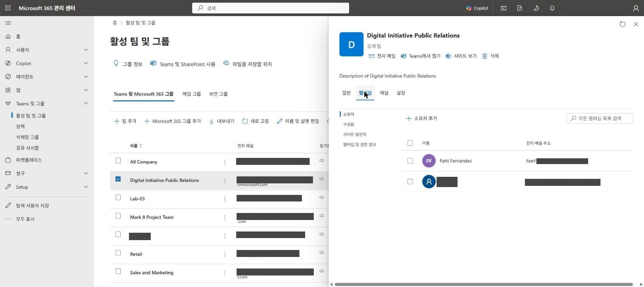Select 사이트 방문자 in membership list
The image size is (644, 287).
pyautogui.click(x=354, y=134)
